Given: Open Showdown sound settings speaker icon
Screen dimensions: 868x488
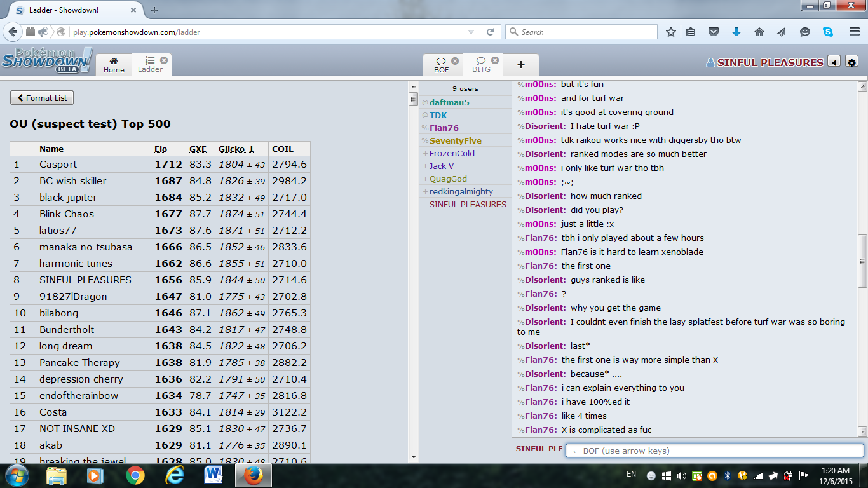Looking at the screenshot, I should click(834, 62).
